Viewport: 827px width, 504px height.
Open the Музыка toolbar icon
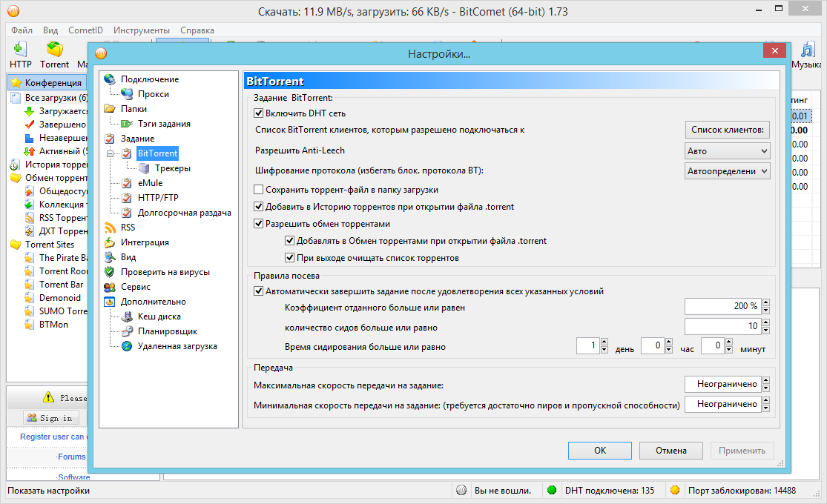click(808, 50)
